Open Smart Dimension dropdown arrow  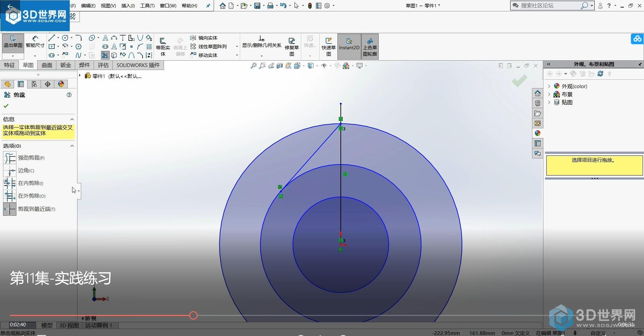point(35,56)
